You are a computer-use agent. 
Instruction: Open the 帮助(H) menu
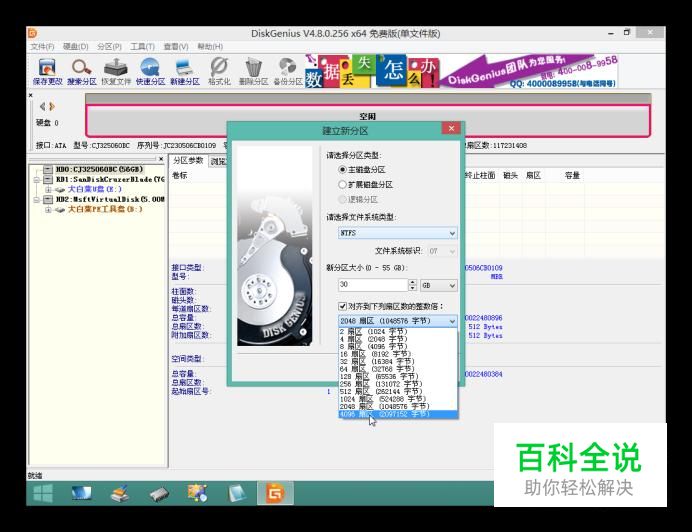click(x=210, y=47)
